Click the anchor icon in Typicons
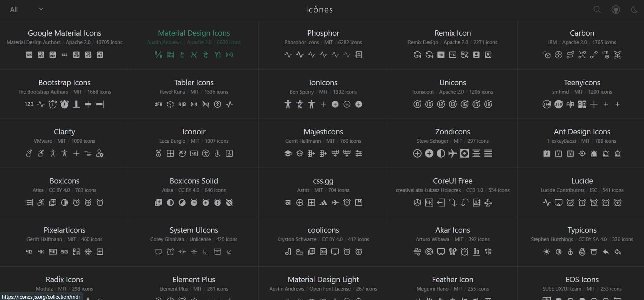Screen dimensions: 644x300 570,252
